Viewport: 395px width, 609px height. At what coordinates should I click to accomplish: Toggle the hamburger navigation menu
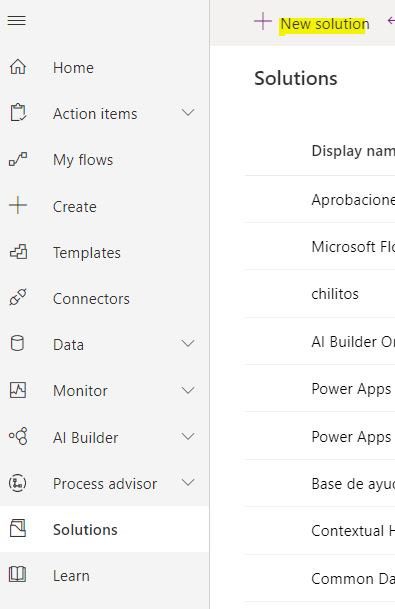[x=17, y=20]
